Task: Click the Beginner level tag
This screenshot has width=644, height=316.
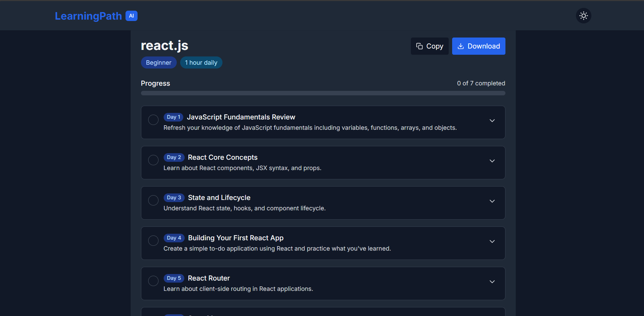Action: (x=159, y=63)
